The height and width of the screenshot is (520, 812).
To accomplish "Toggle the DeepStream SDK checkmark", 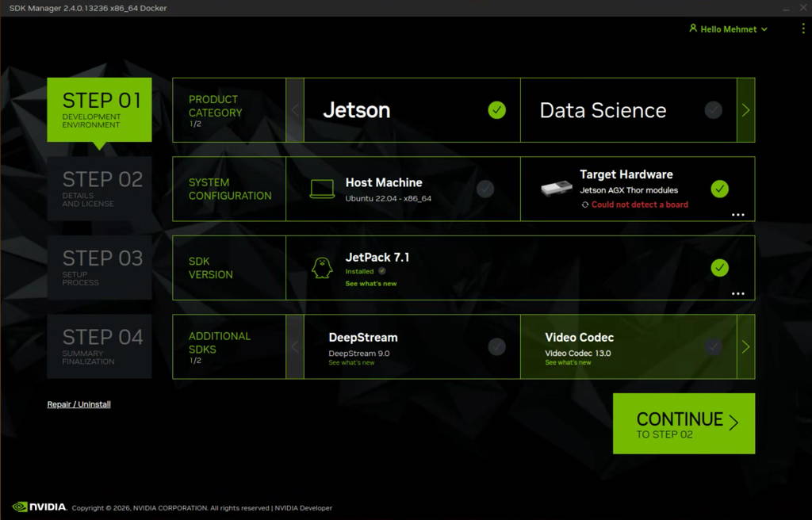I will [496, 346].
